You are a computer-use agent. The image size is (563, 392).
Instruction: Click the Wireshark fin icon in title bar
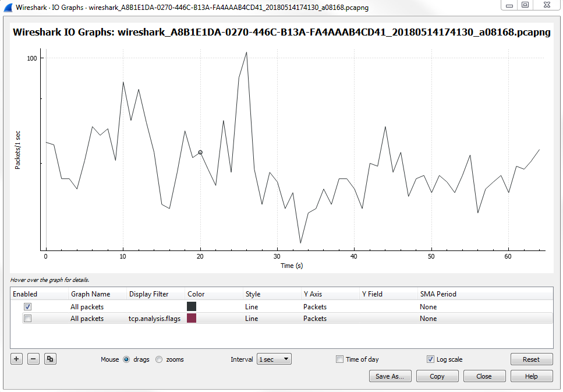click(x=8, y=7)
